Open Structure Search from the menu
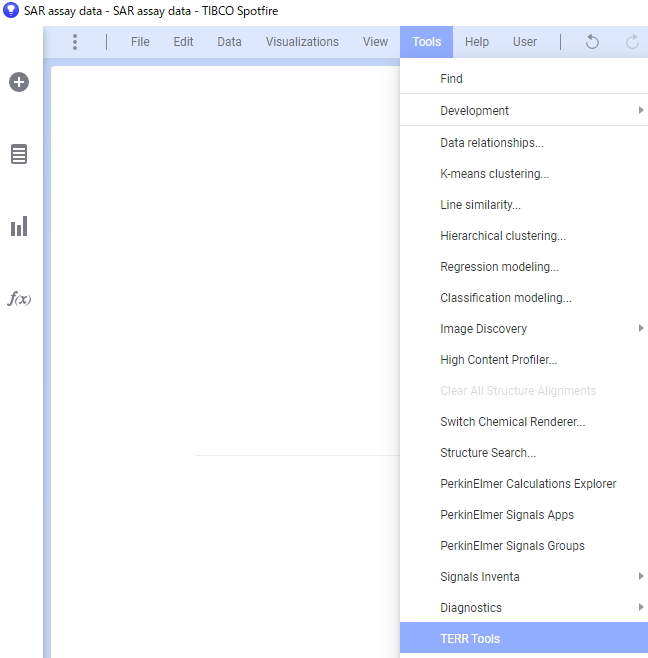Viewport: 648px width, 658px height. coord(488,453)
